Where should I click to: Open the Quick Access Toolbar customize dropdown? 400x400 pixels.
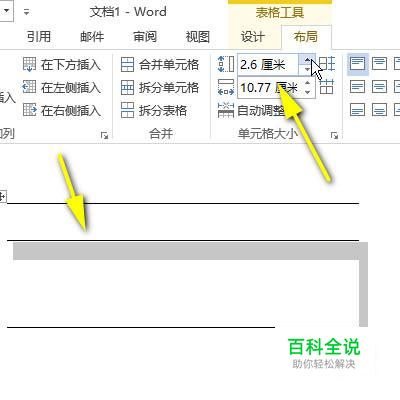click(x=26, y=12)
